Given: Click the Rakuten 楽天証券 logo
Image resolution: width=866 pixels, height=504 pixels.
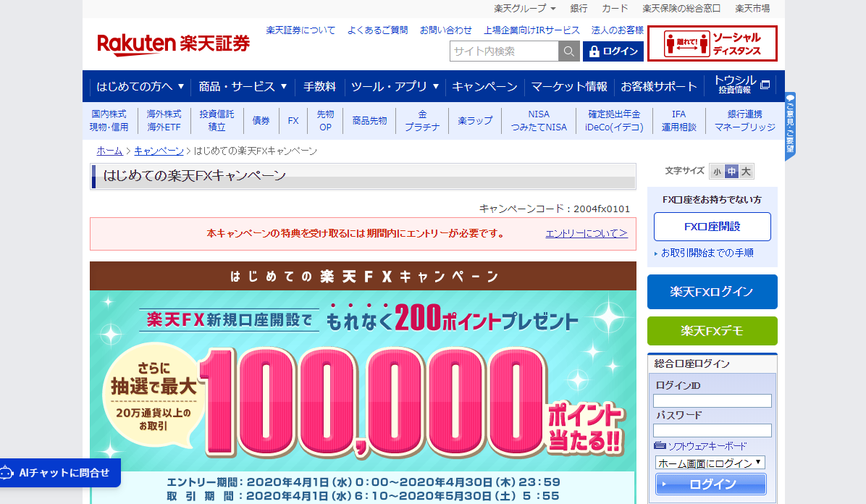Looking at the screenshot, I should click(174, 44).
